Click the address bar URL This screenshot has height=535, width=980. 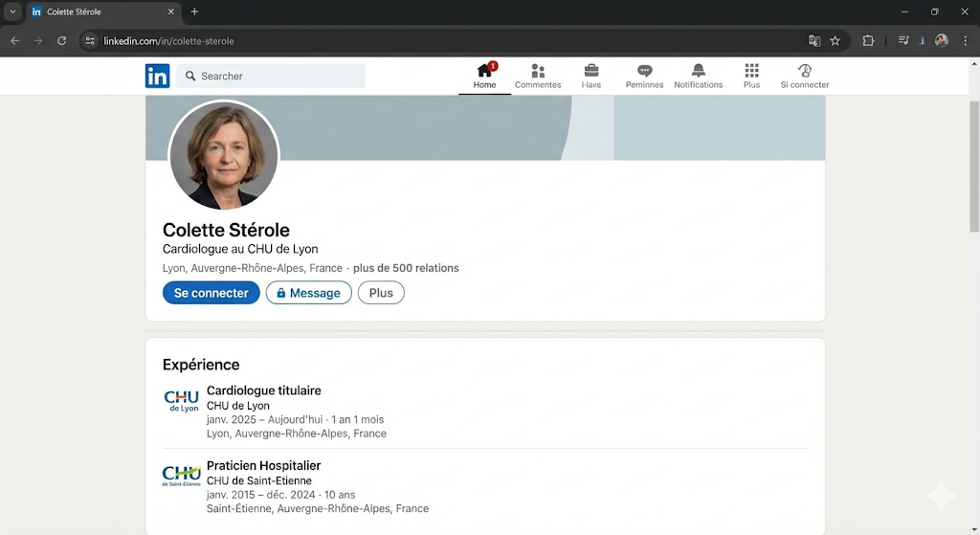[168, 40]
